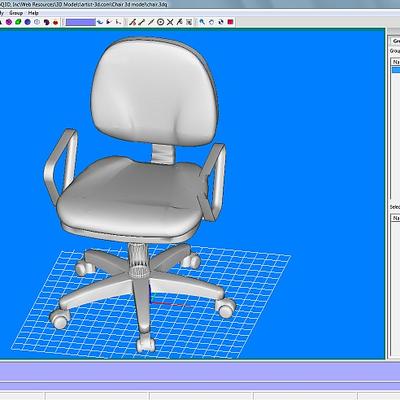The image size is (400, 400).
Task: Select the thin diagonal line tool
Action: pos(151,22)
